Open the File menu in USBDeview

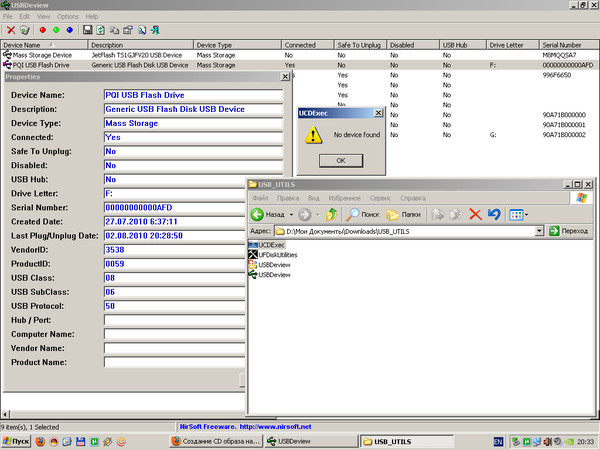(x=8, y=16)
